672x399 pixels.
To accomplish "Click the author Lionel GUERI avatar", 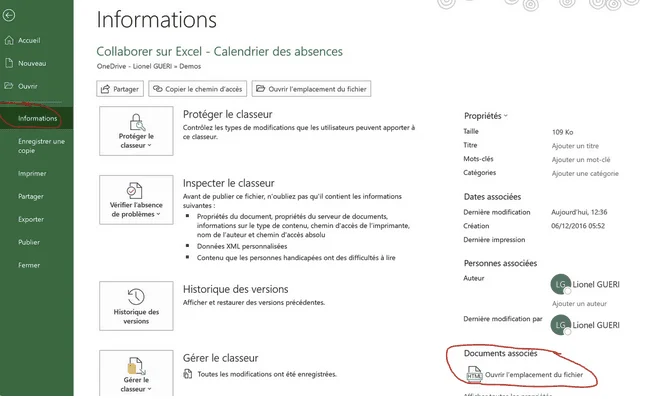I will click(561, 284).
